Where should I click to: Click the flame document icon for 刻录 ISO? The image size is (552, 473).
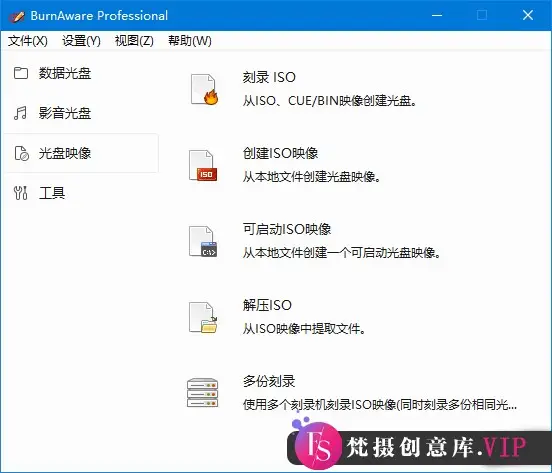tap(204, 89)
